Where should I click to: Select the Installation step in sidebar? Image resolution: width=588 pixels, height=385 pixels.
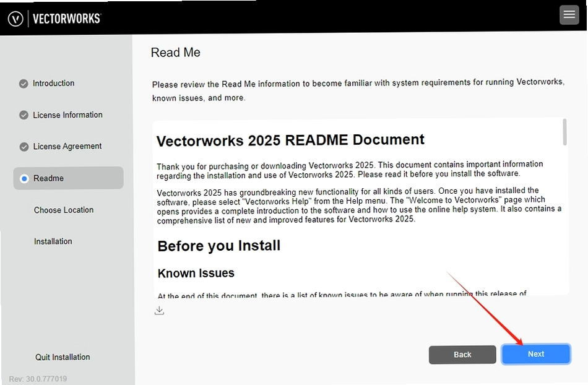click(53, 241)
